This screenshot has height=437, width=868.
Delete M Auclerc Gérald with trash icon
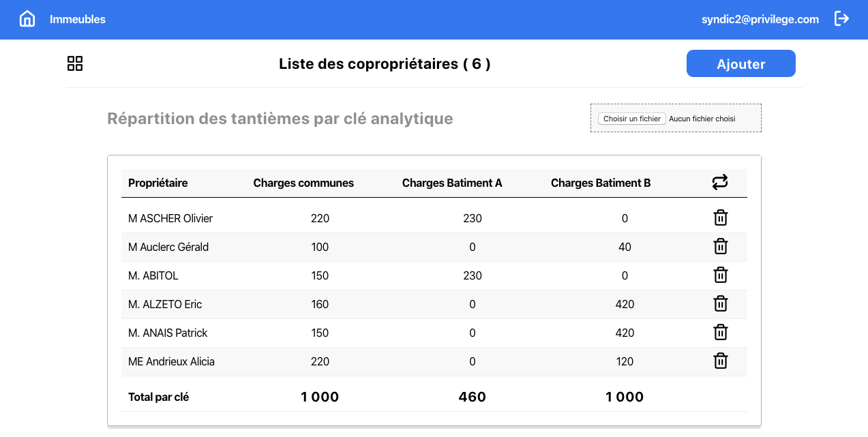(720, 247)
